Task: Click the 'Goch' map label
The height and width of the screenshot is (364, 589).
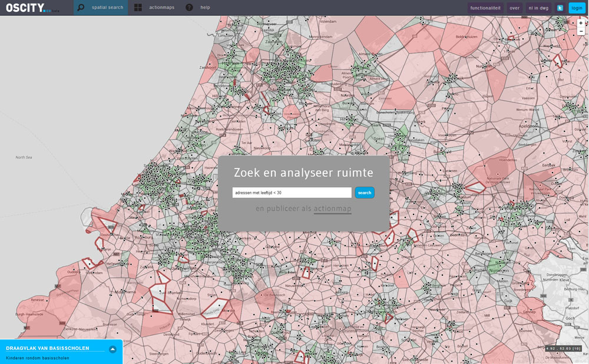Action: (570, 318)
